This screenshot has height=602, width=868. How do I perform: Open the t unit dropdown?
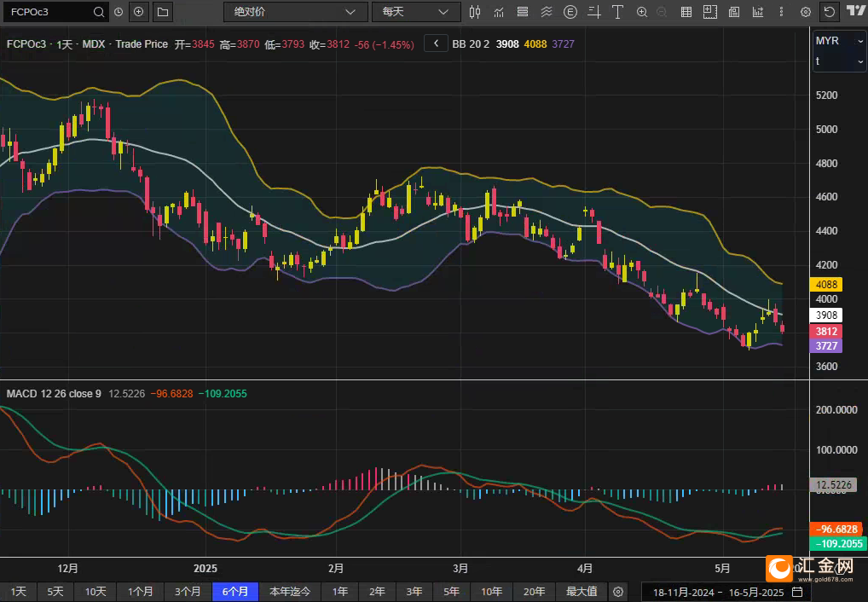[x=839, y=61]
